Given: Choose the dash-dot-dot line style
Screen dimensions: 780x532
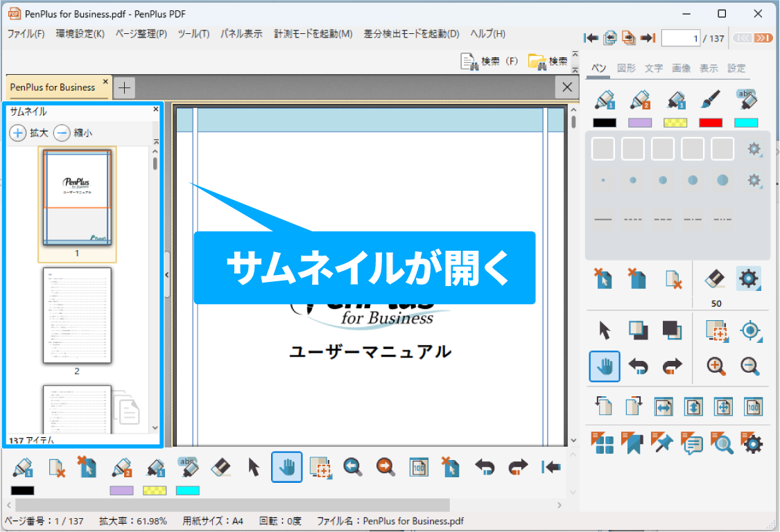Looking at the screenshot, I should [x=722, y=220].
